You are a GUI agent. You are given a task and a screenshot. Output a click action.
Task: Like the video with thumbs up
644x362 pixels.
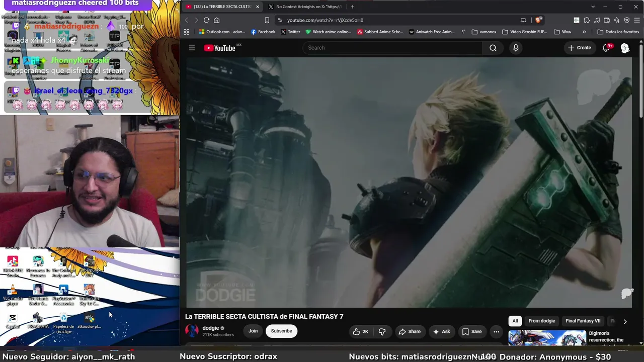[361, 331]
